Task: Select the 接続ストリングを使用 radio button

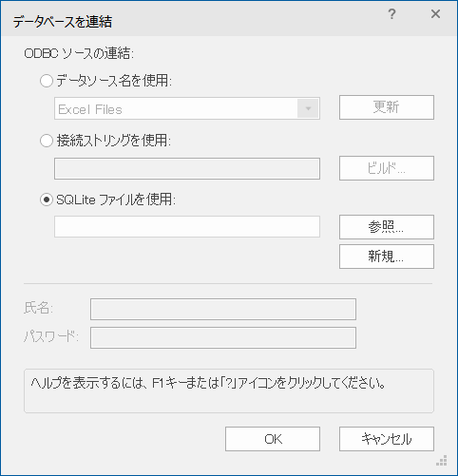Action: point(47,141)
